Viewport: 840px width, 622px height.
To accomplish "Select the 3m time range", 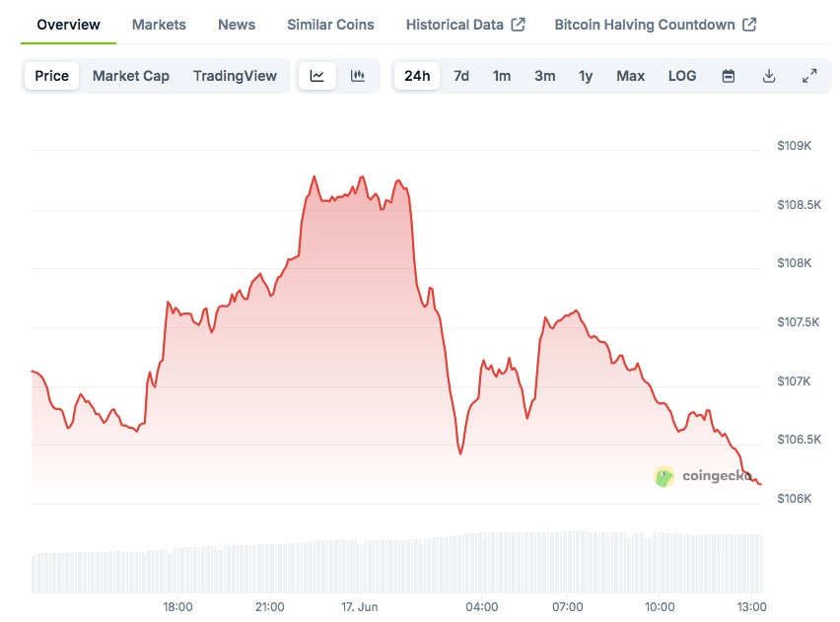I will click(545, 76).
